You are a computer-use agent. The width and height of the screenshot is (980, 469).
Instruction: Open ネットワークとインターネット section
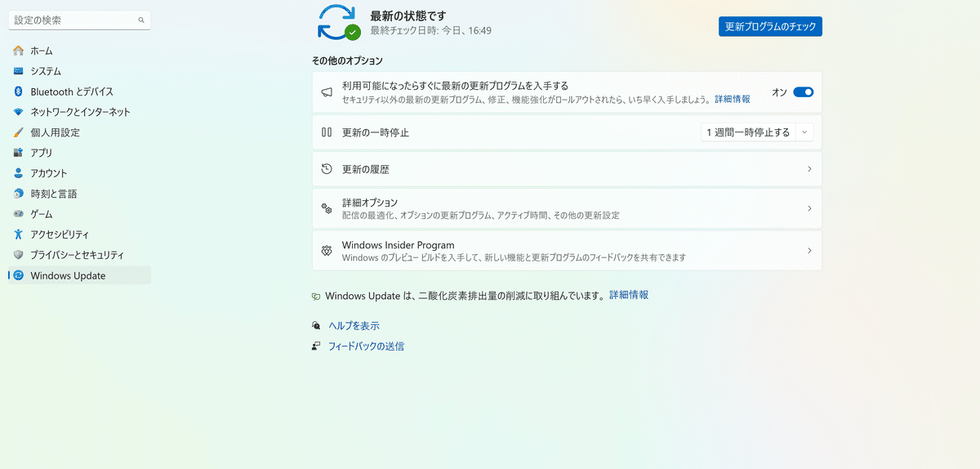80,112
